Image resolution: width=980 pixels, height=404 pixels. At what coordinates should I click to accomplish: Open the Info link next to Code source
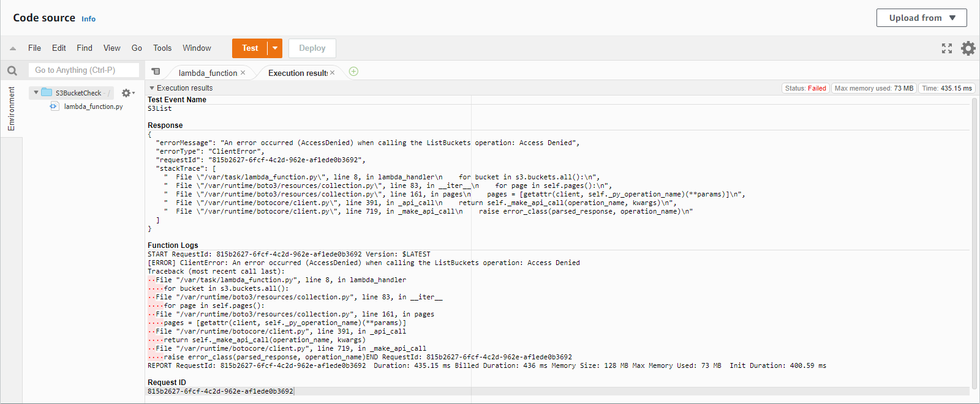(x=89, y=19)
